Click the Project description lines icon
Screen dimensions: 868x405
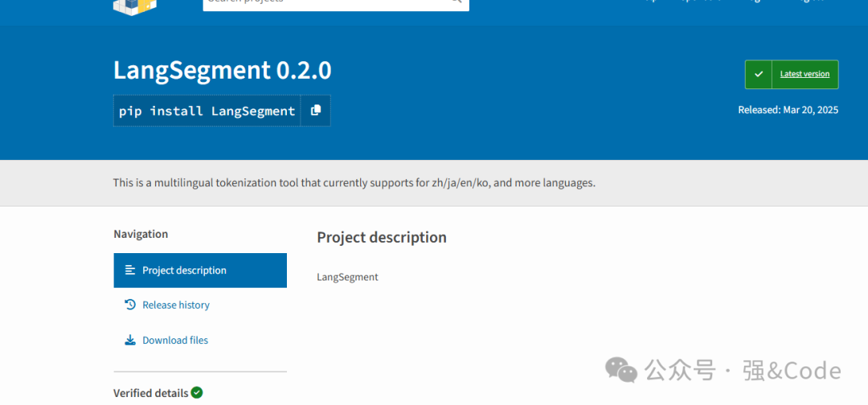point(130,270)
